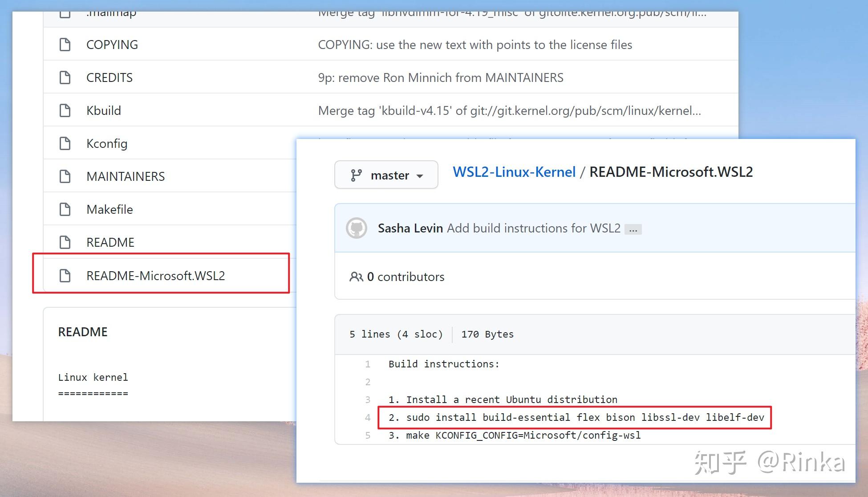
Task: Open the Kconfig file
Action: pyautogui.click(x=107, y=143)
